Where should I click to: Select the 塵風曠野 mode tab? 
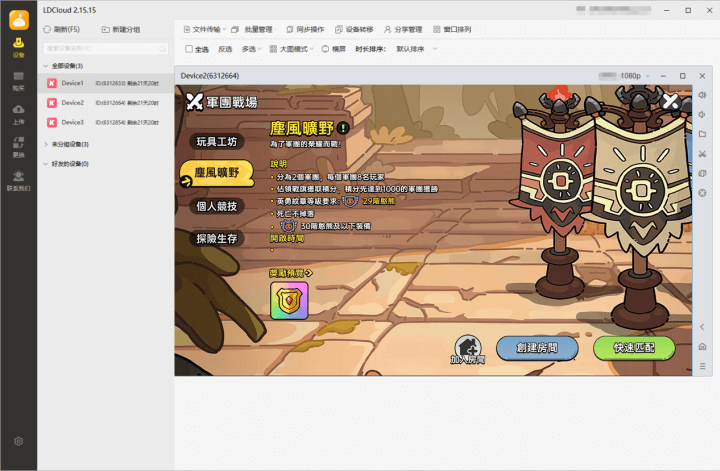(x=216, y=173)
